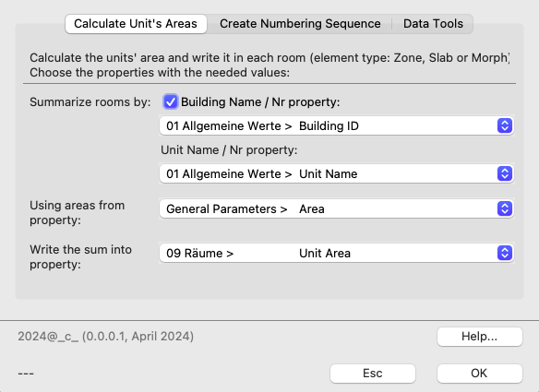Switch to the Data Tools tab

tap(433, 24)
